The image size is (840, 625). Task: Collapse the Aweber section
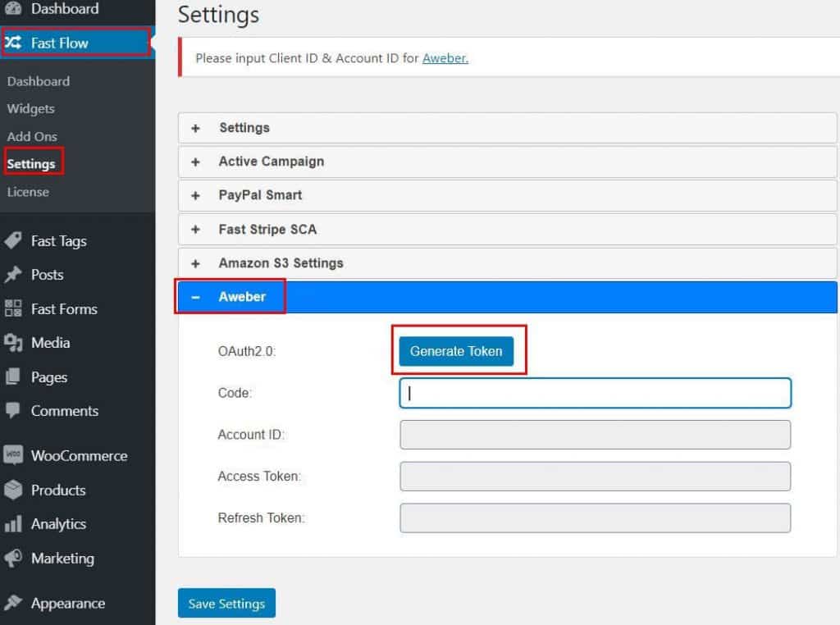tap(507, 297)
